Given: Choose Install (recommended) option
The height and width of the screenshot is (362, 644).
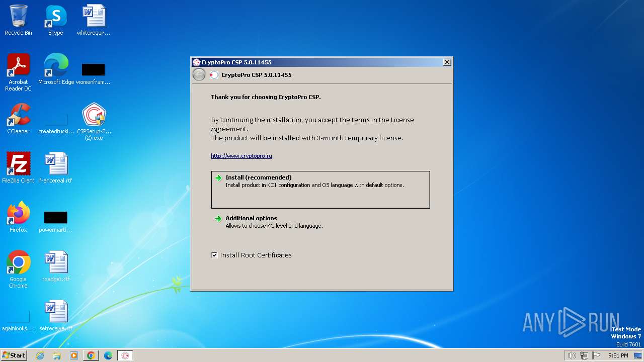Looking at the screenshot, I should point(320,190).
